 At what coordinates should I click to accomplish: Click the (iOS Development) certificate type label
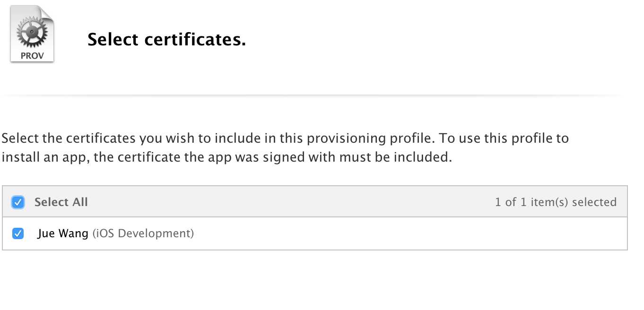tap(143, 233)
